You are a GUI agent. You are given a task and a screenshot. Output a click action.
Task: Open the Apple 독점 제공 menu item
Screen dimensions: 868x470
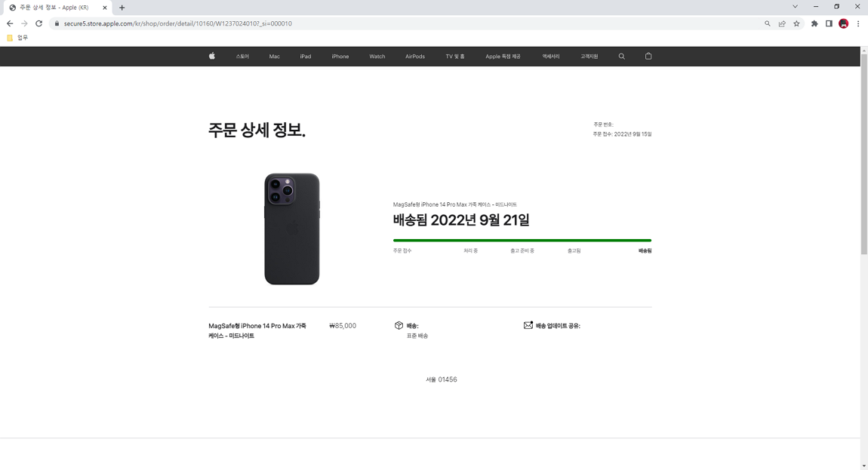coord(503,57)
